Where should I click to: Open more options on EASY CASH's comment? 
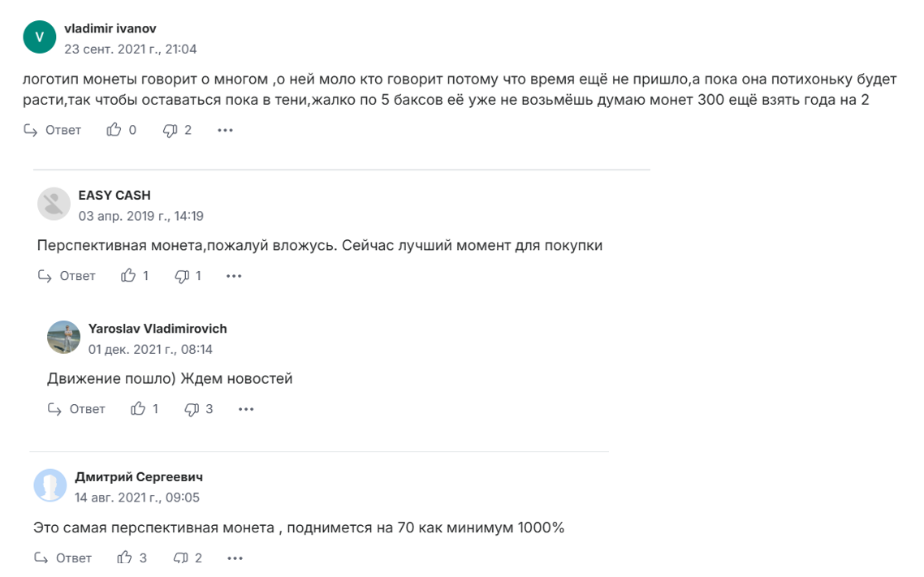point(234,276)
